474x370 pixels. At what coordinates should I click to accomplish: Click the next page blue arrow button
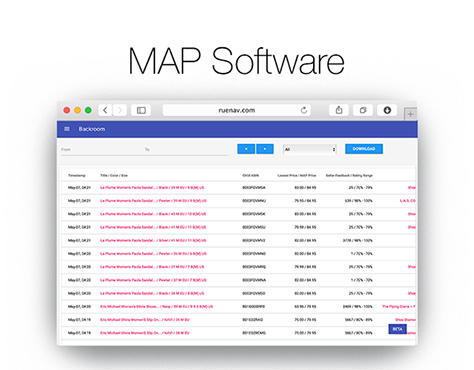(265, 149)
